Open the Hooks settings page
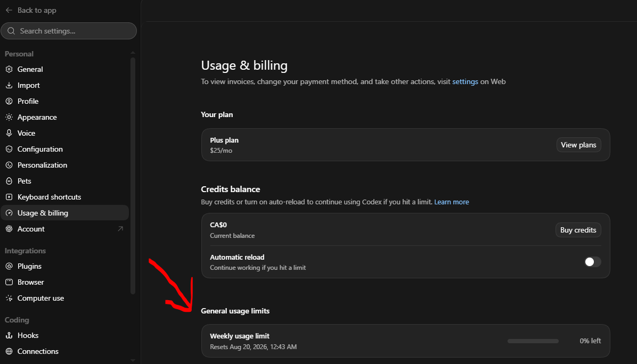 tap(65, 336)
